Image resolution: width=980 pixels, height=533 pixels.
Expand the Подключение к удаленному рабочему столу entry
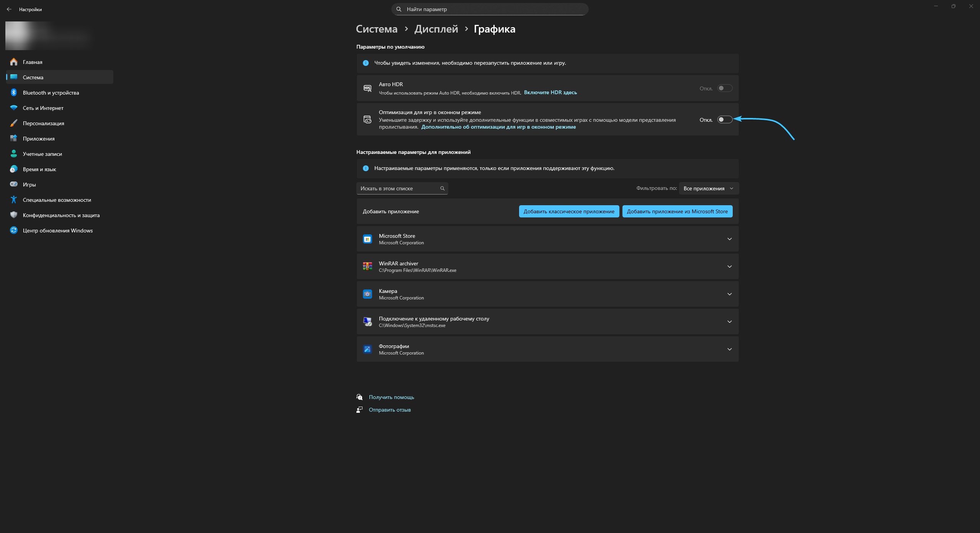(x=729, y=322)
